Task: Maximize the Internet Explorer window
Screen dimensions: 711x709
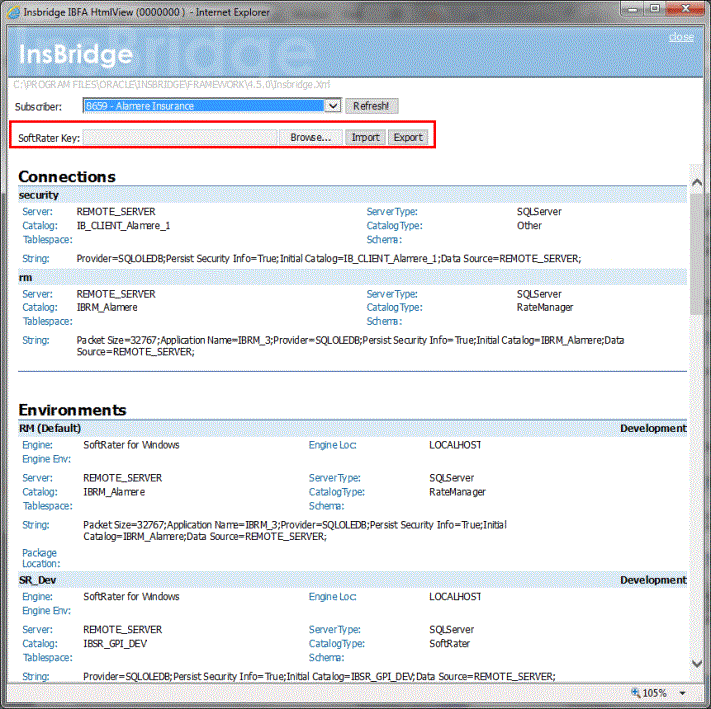Action: click(x=655, y=9)
